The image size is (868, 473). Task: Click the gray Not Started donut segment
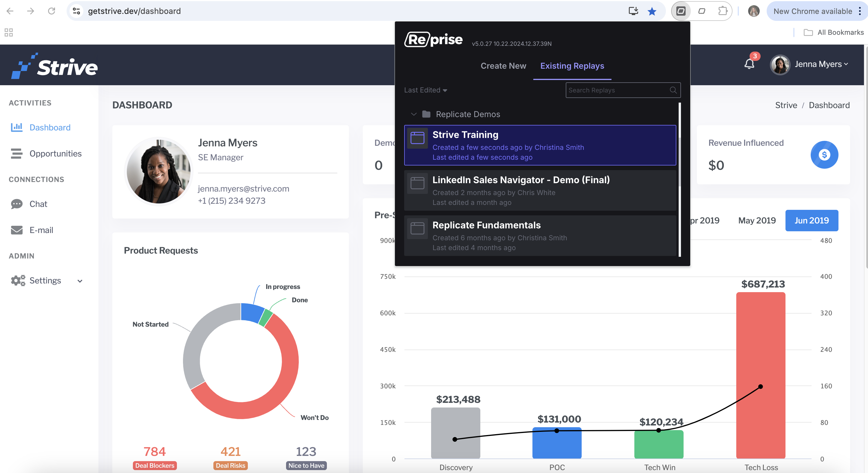pos(196,341)
